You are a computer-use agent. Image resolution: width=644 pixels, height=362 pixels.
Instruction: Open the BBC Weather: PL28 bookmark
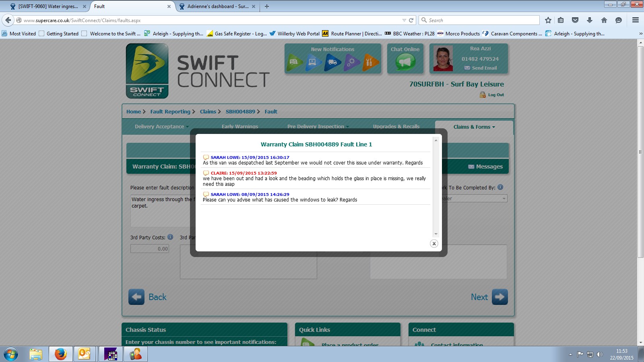410,34
